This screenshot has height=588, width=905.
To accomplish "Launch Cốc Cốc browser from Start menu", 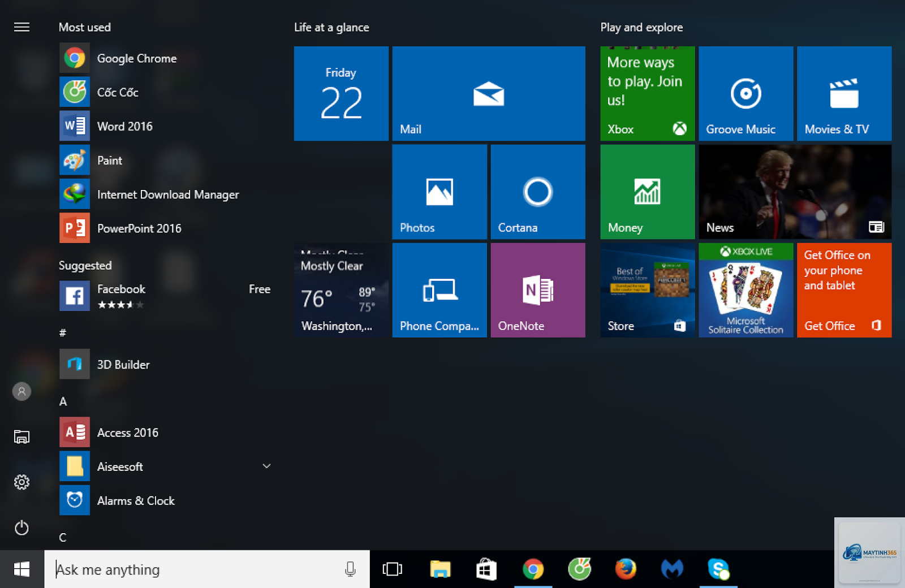I will (x=165, y=92).
